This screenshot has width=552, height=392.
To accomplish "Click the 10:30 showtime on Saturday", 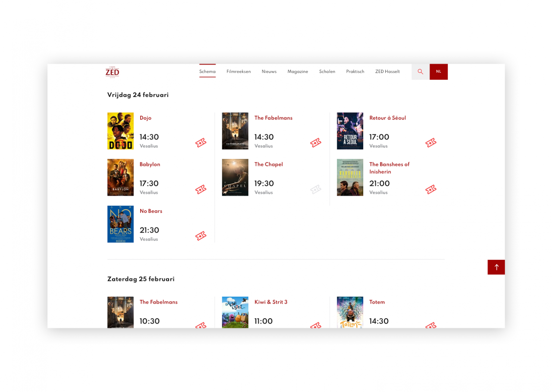I will (150, 321).
